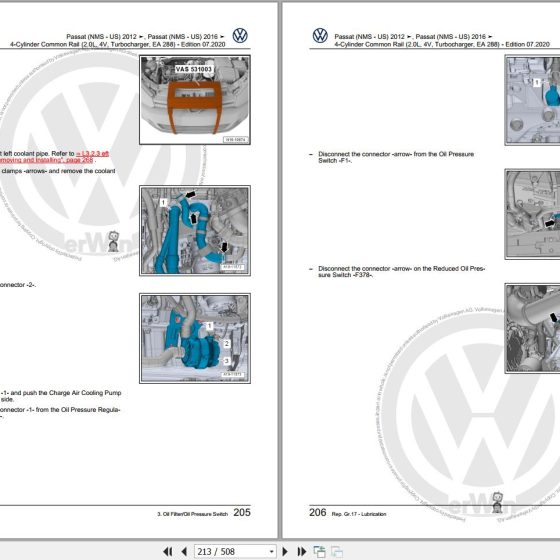Image resolution: width=560 pixels, height=560 pixels.
Task: Click the top-right engine illustration with blue part
Action: [x=532, y=100]
